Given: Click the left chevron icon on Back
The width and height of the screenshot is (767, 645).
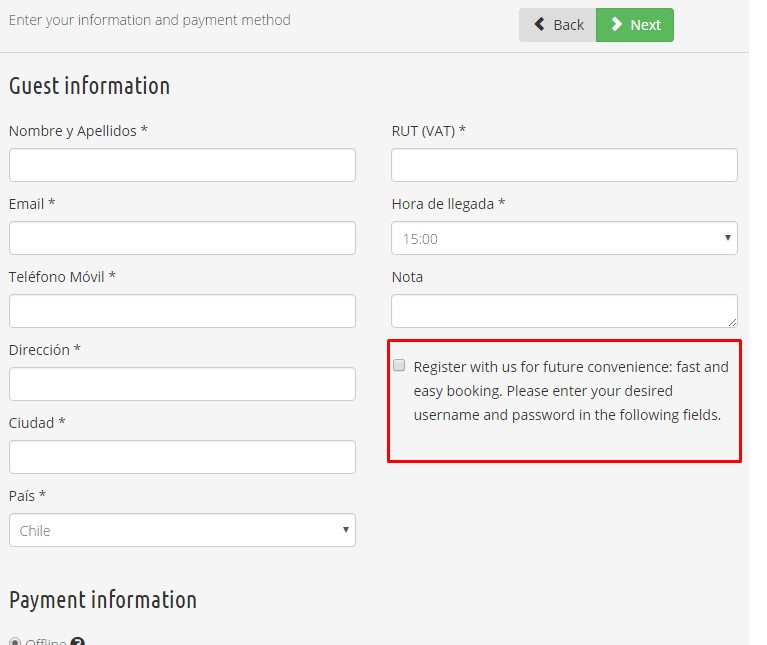Looking at the screenshot, I should pyautogui.click(x=540, y=25).
